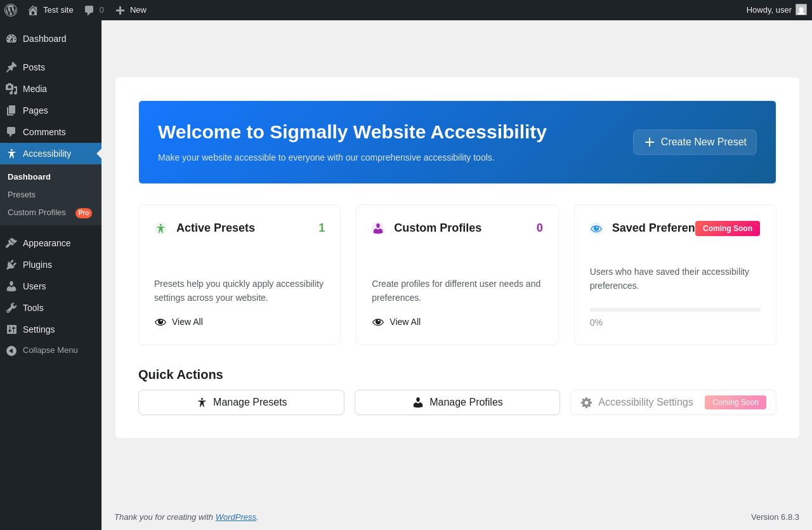Open the New content dropdown in admin bar

(131, 10)
